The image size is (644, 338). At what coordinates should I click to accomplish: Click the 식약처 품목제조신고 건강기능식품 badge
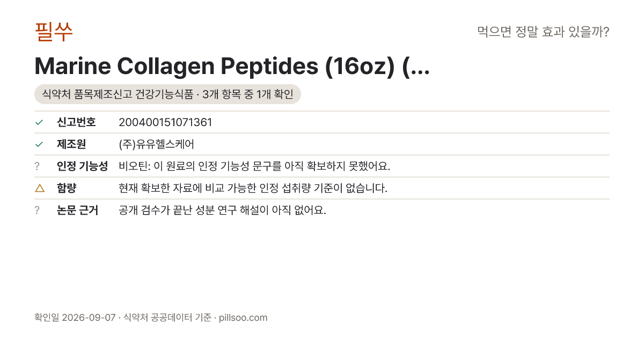(x=167, y=94)
